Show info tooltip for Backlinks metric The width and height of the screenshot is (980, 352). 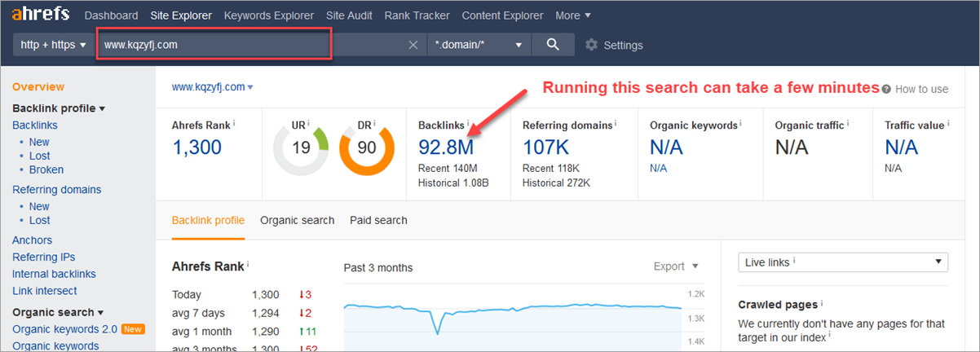(x=469, y=124)
